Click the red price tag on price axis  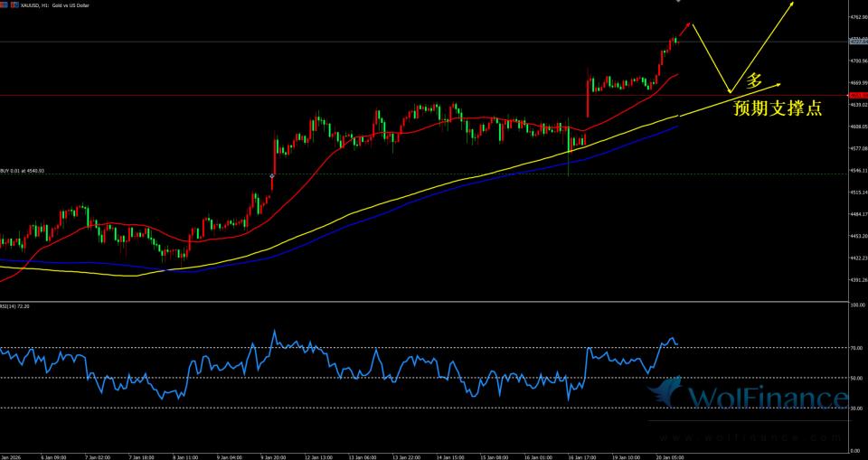(x=856, y=95)
